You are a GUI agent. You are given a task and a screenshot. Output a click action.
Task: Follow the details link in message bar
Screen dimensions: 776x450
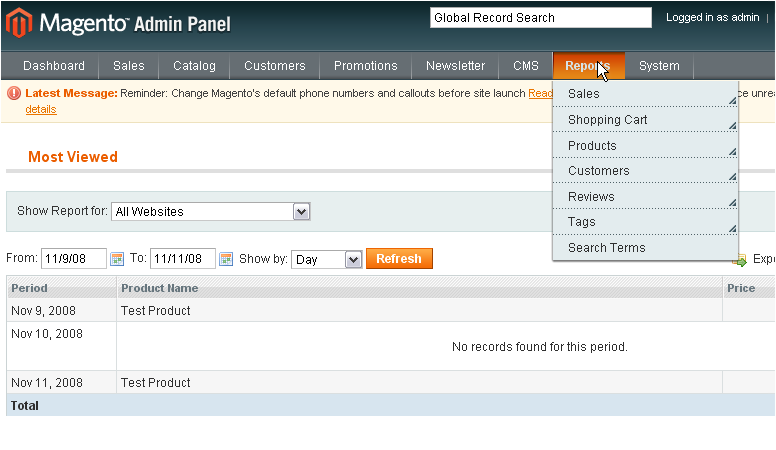coord(41,109)
